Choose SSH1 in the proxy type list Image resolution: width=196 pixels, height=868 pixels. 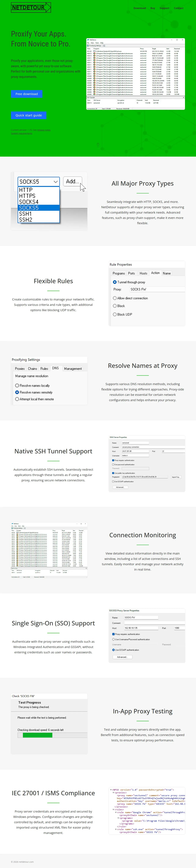point(39,214)
